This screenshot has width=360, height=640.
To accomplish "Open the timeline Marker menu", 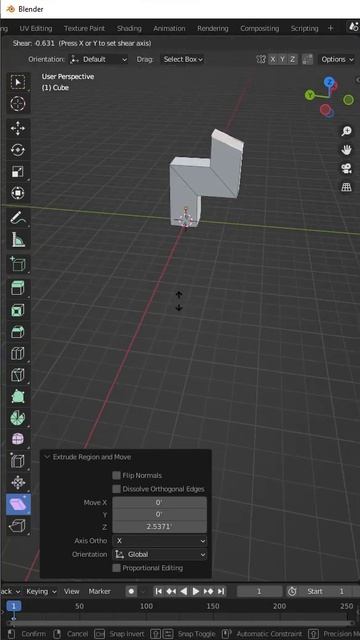I will coord(100,591).
